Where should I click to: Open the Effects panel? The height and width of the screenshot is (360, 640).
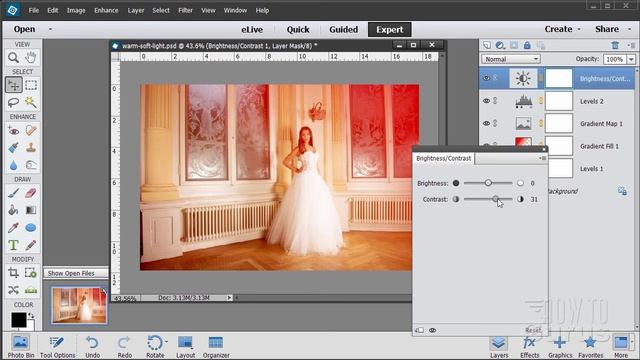tap(529, 347)
